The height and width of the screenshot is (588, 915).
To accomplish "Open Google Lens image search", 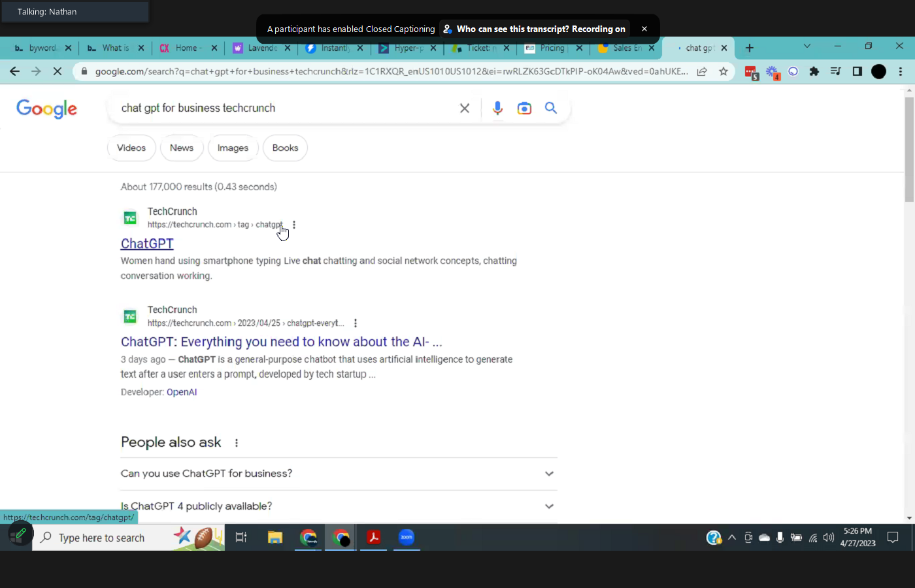I will (x=524, y=108).
